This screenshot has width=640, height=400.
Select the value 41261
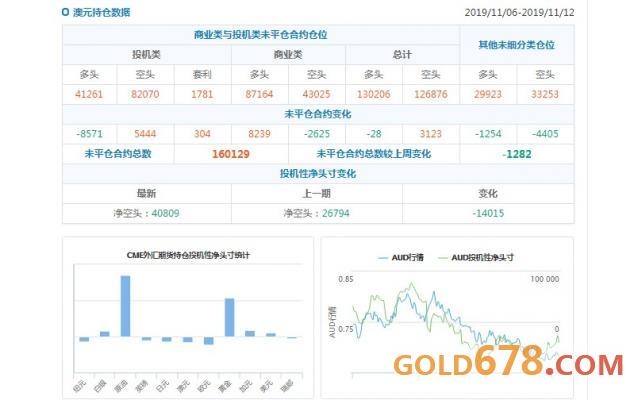click(89, 94)
